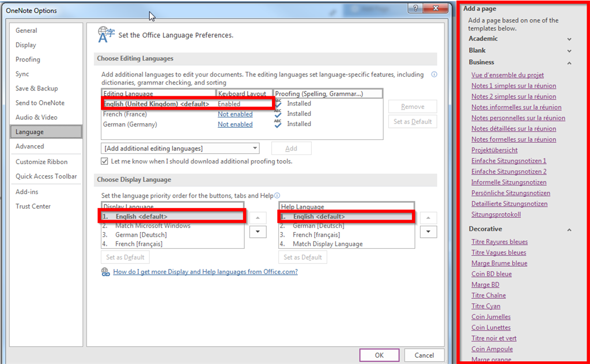Open 'Marge Brume bleue' template

click(x=500, y=263)
